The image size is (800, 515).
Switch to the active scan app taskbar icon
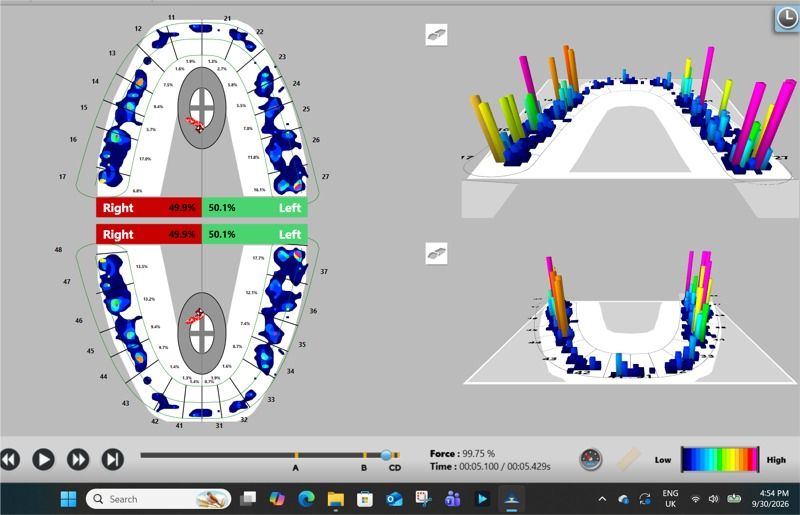511,499
